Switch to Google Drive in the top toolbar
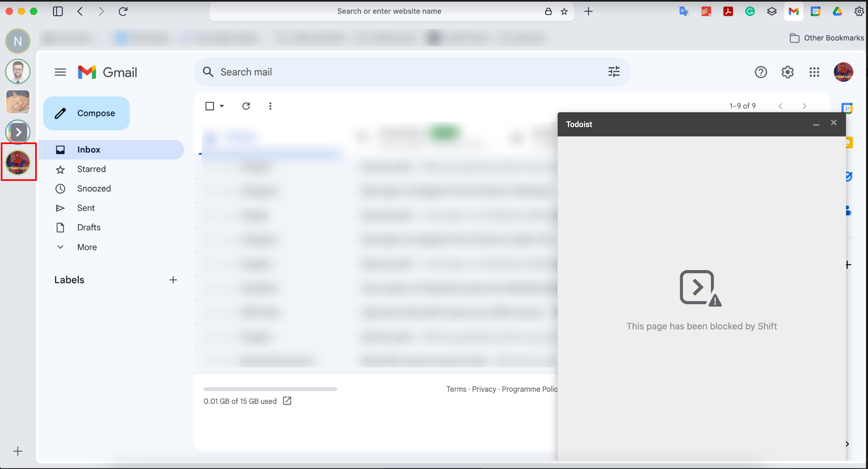The width and height of the screenshot is (868, 469). pos(837,12)
